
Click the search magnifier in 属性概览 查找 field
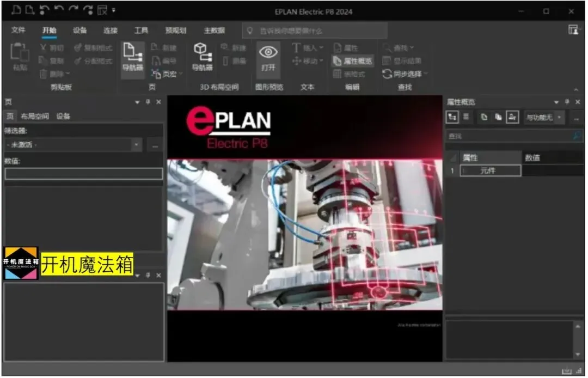click(x=577, y=136)
